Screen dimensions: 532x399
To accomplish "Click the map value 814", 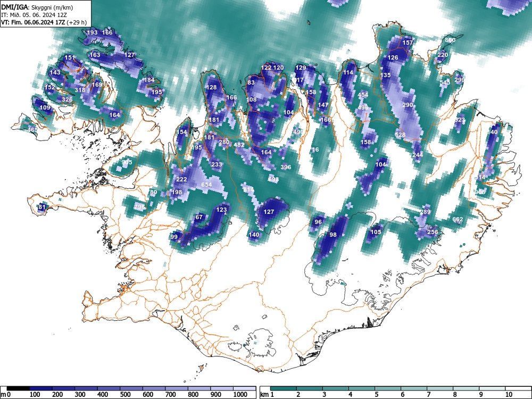I will pyautogui.click(x=248, y=189).
